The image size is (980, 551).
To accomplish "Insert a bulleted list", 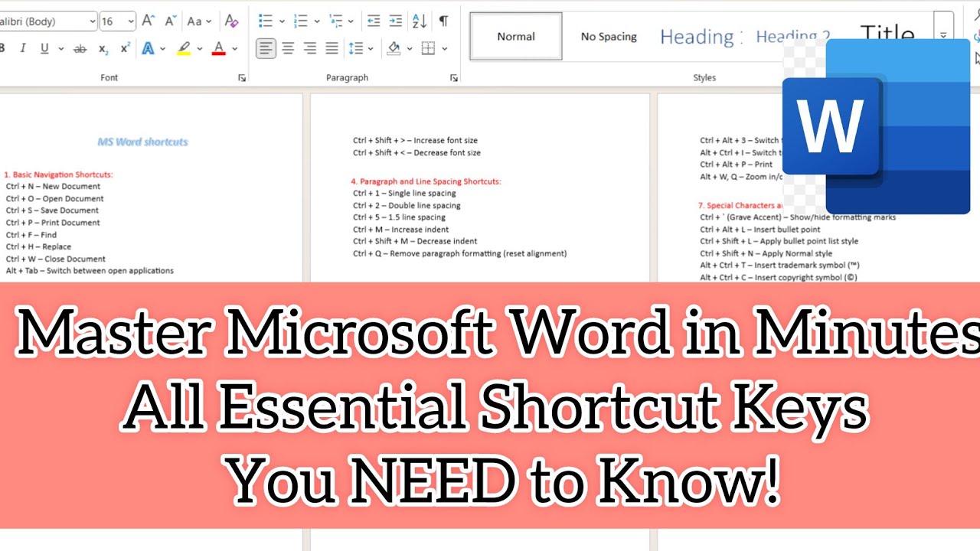I will (x=266, y=21).
